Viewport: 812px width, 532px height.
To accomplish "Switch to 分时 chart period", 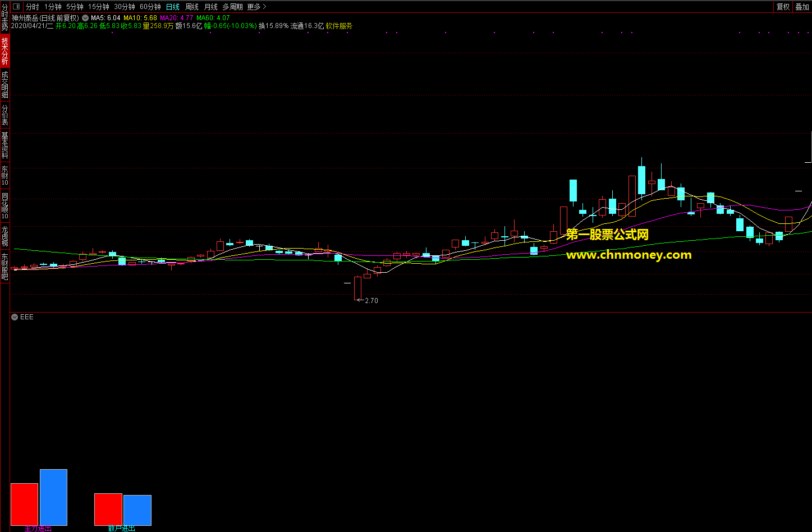I will (x=33, y=7).
